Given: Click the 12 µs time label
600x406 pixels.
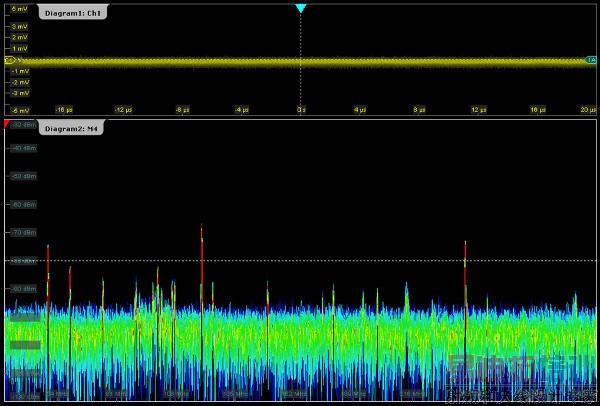Looking at the screenshot, I should coord(479,110).
